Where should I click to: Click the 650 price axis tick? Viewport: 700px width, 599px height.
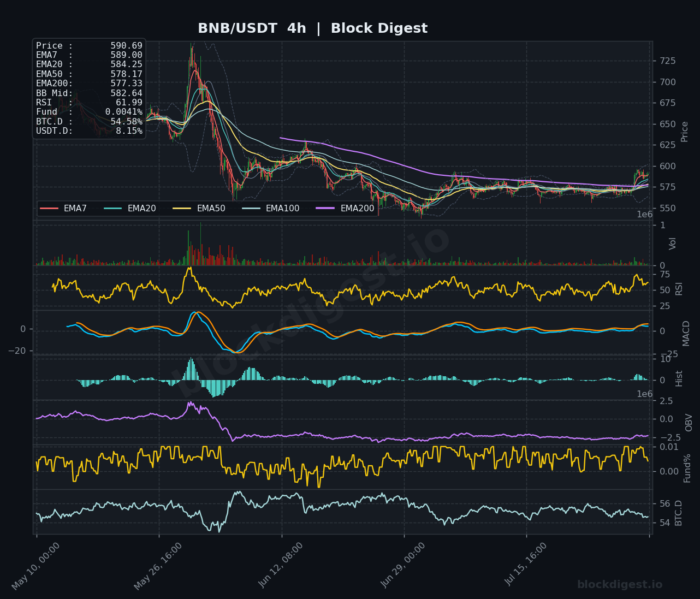coord(668,124)
